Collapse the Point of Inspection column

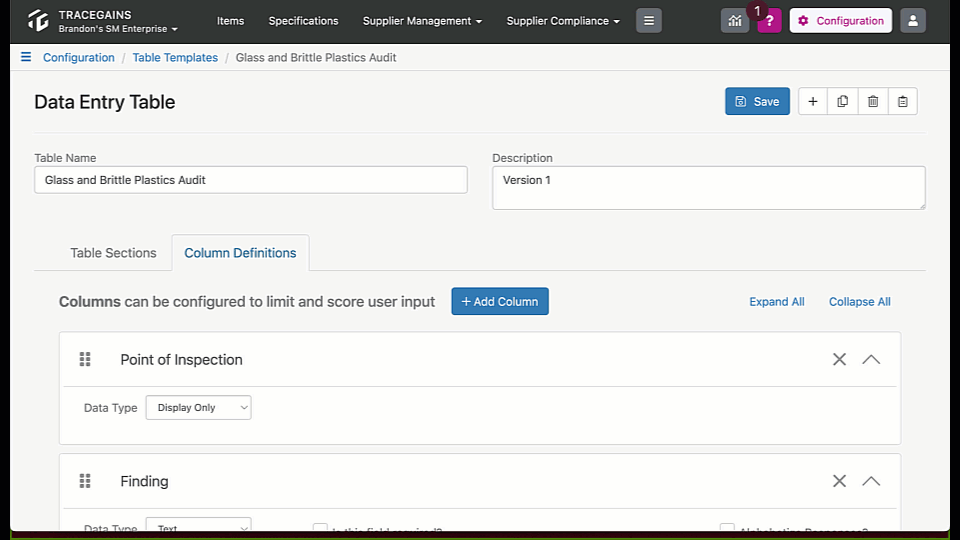pos(871,359)
